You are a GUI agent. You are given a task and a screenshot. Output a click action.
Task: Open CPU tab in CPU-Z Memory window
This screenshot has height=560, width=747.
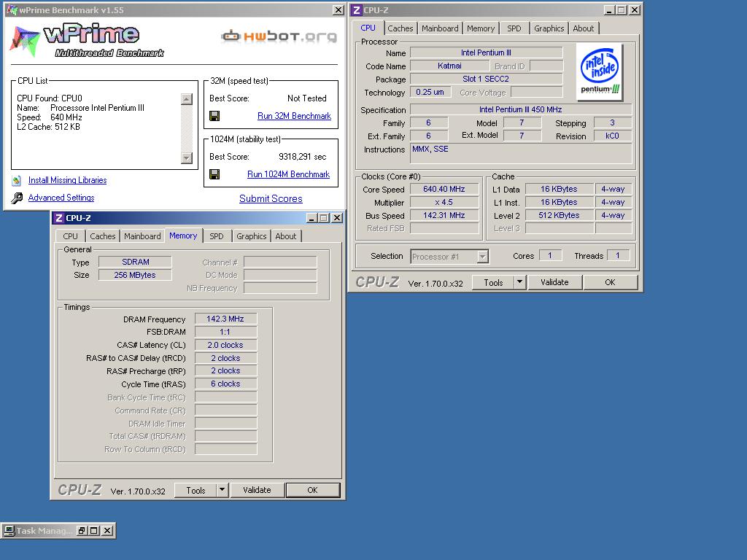71,236
